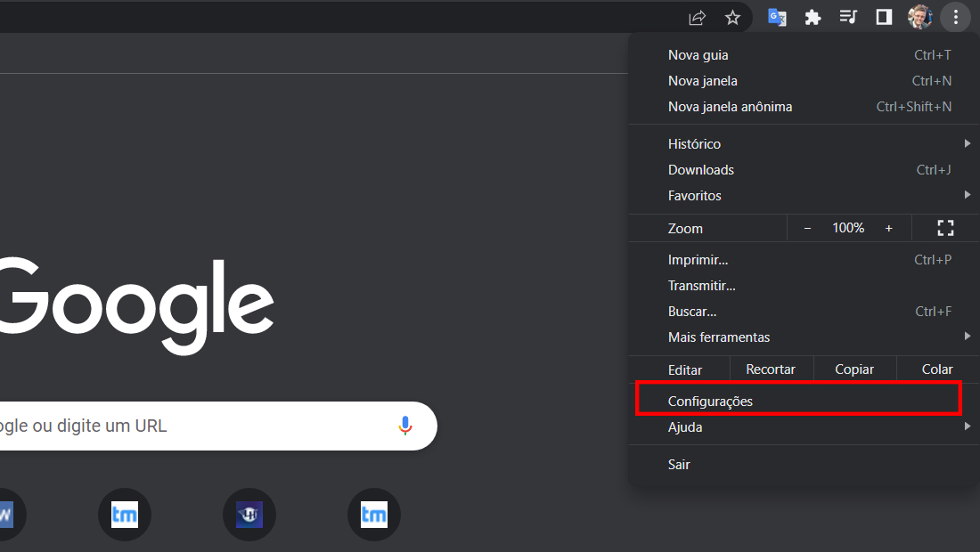Increase zoom with the plus button
Screen dimensions: 980x552
click(x=889, y=229)
